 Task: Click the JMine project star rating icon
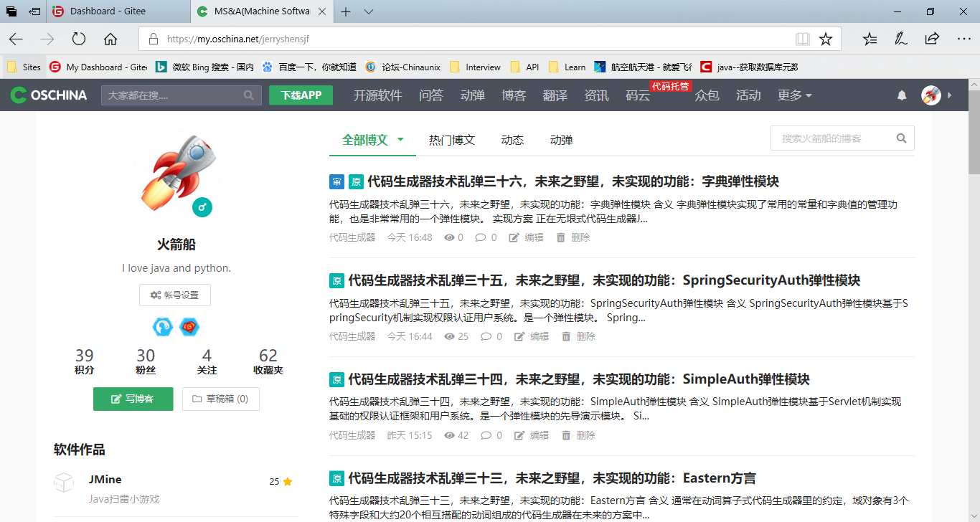pyautogui.click(x=287, y=482)
